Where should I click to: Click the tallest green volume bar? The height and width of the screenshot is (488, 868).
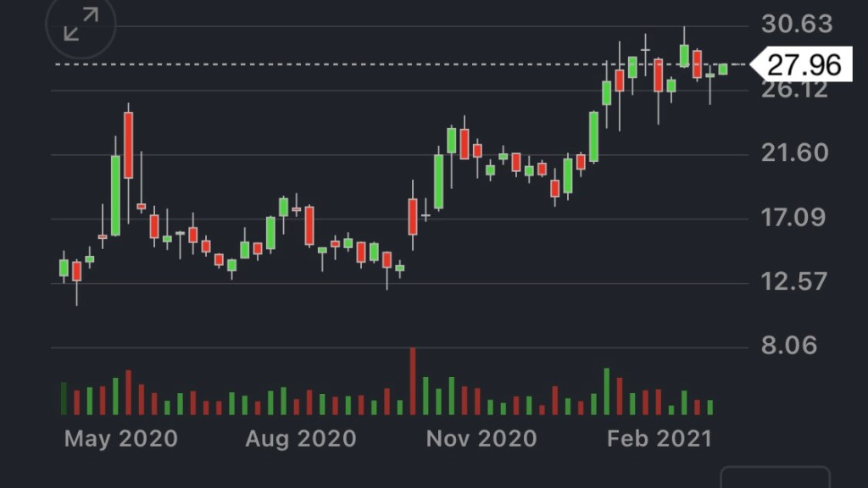click(x=606, y=391)
